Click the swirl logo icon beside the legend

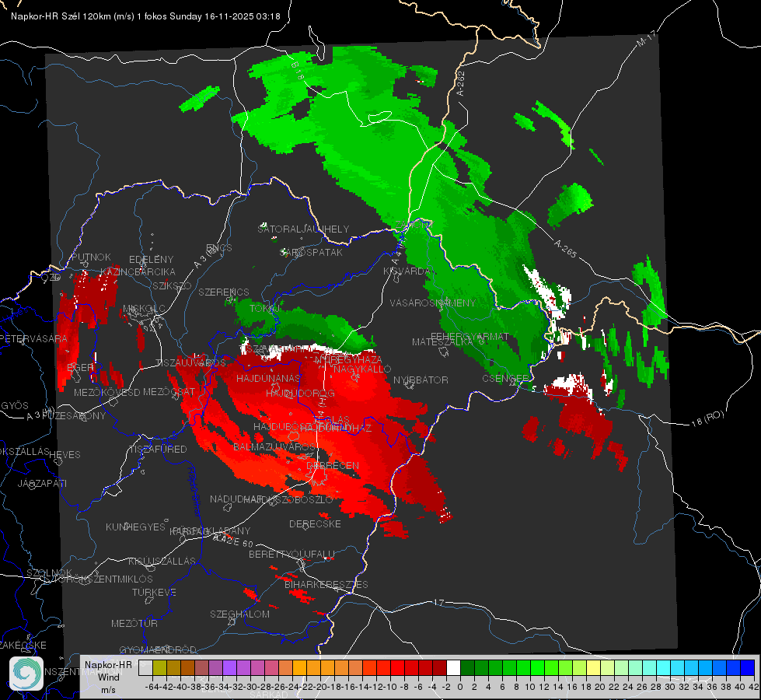coord(26,674)
